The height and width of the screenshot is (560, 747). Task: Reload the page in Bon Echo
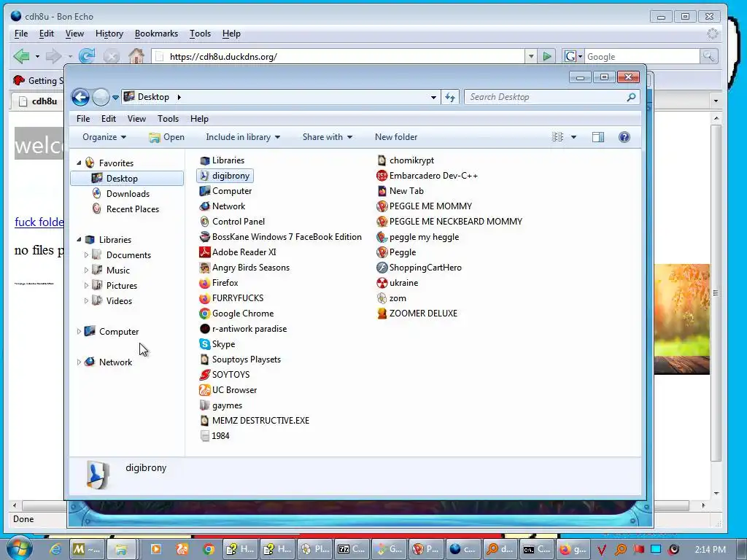click(87, 56)
